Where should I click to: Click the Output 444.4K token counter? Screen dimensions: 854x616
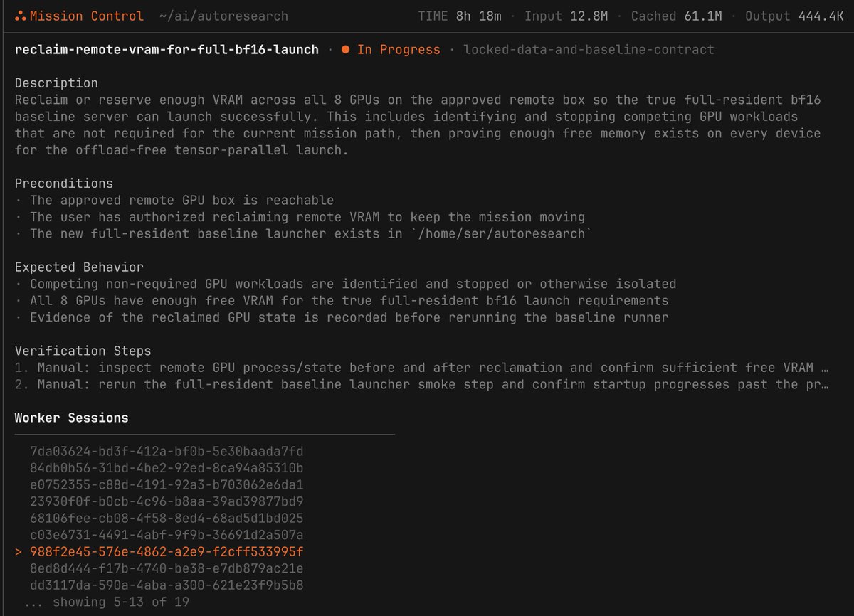(x=794, y=16)
